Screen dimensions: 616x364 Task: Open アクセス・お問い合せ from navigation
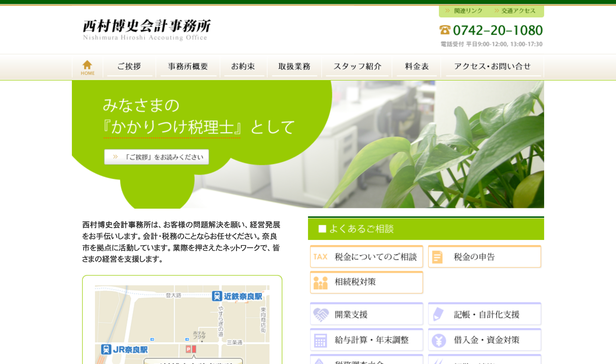click(492, 67)
